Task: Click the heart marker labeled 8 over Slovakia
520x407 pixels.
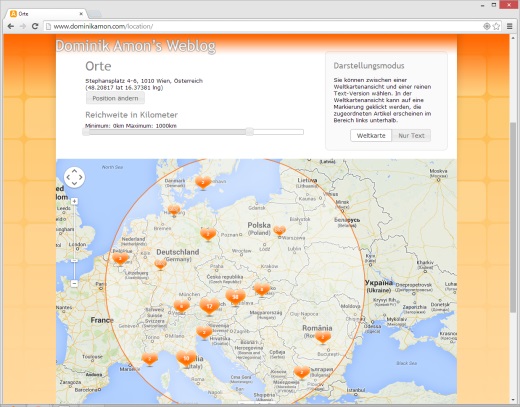Action: click(262, 289)
